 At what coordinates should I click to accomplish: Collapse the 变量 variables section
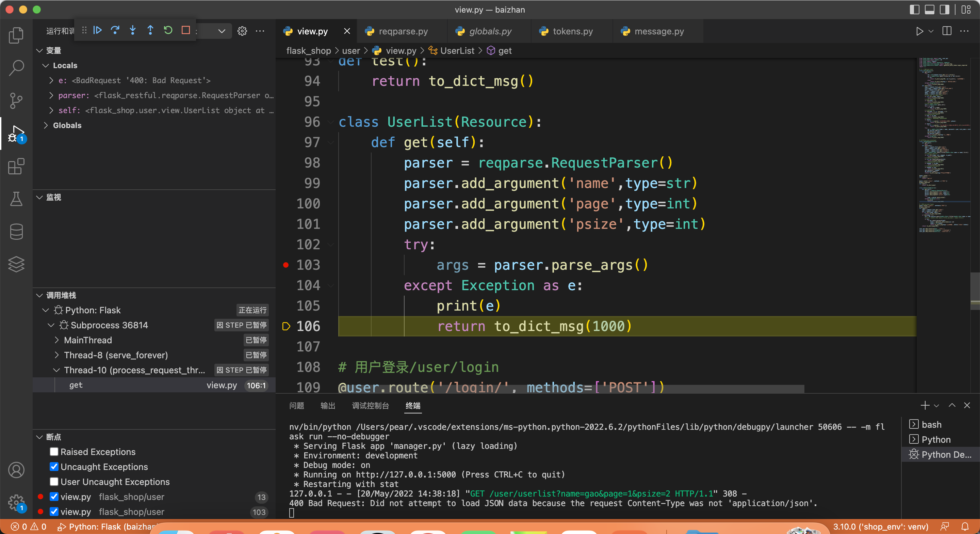pyautogui.click(x=39, y=50)
